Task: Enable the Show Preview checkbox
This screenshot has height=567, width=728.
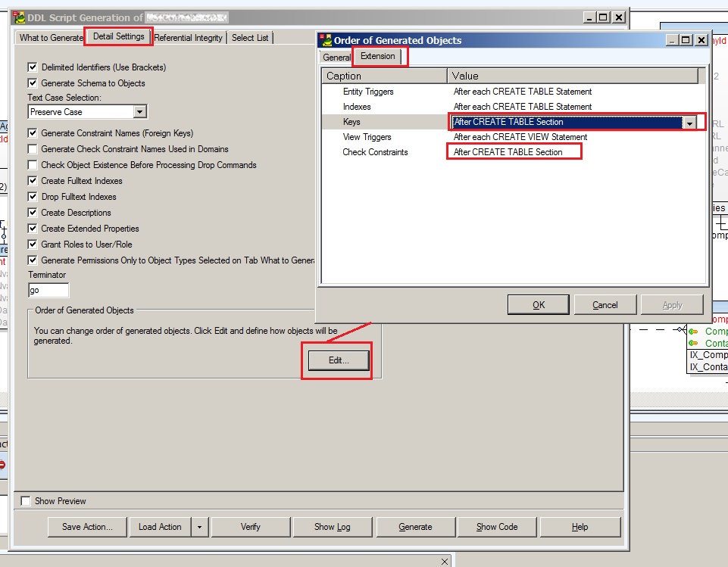Action: pos(26,501)
